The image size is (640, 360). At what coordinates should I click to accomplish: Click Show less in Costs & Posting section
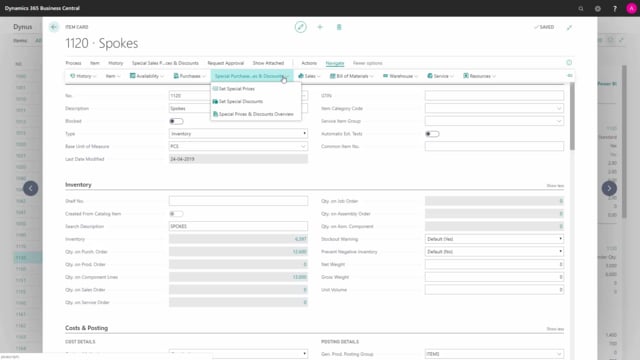click(x=555, y=329)
